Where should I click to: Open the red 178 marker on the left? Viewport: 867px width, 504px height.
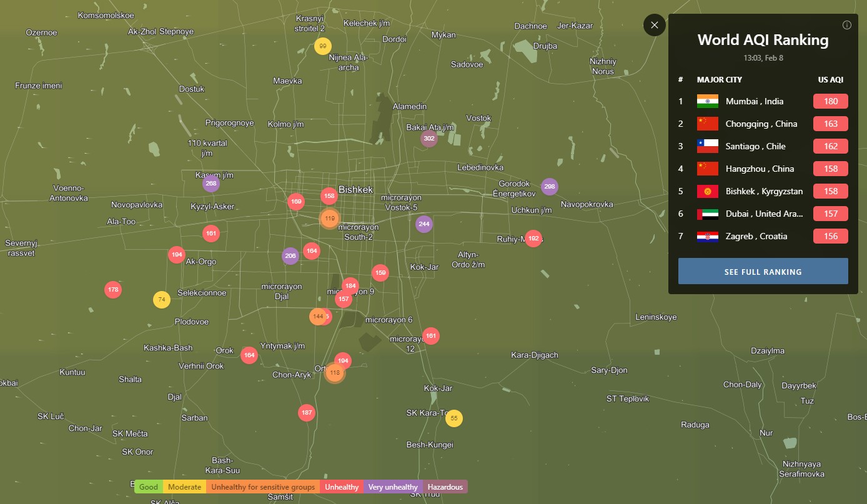pos(113,290)
